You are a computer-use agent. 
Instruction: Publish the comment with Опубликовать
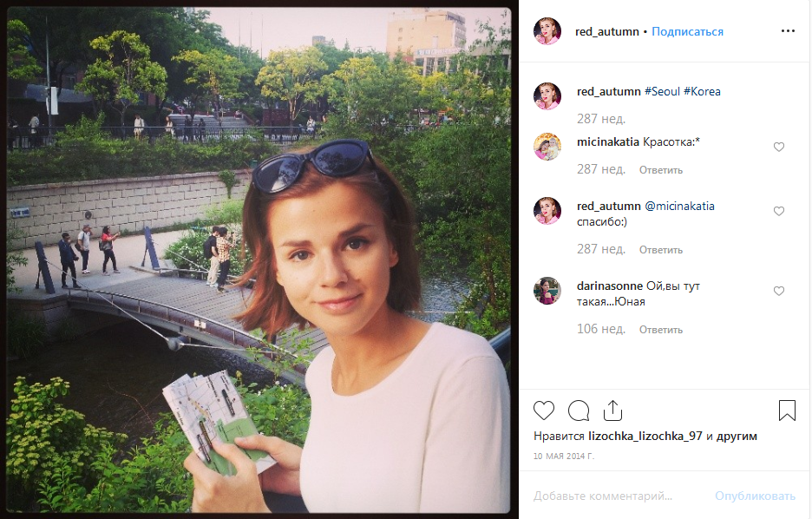[755, 496]
